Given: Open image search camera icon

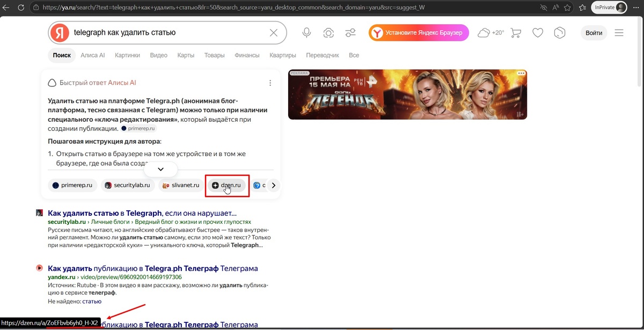Looking at the screenshot, I should (328, 33).
